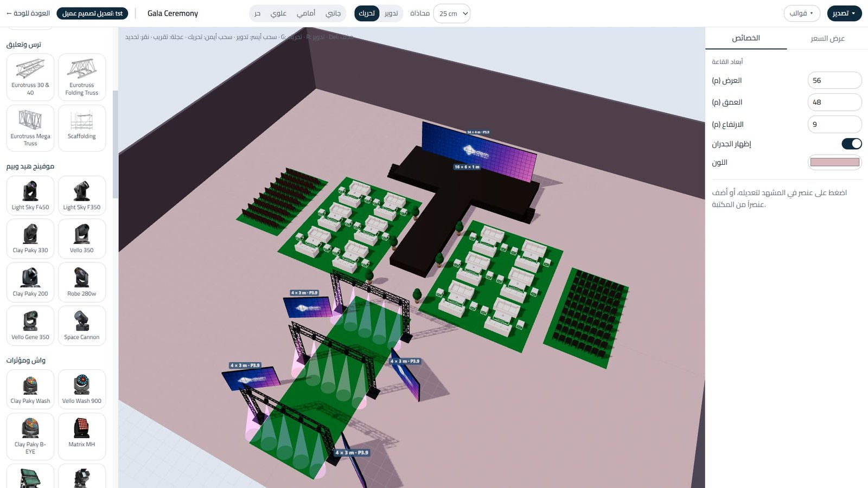Select Robe 280w fixture
The height and width of the screenshot is (488, 868).
pos(82,282)
